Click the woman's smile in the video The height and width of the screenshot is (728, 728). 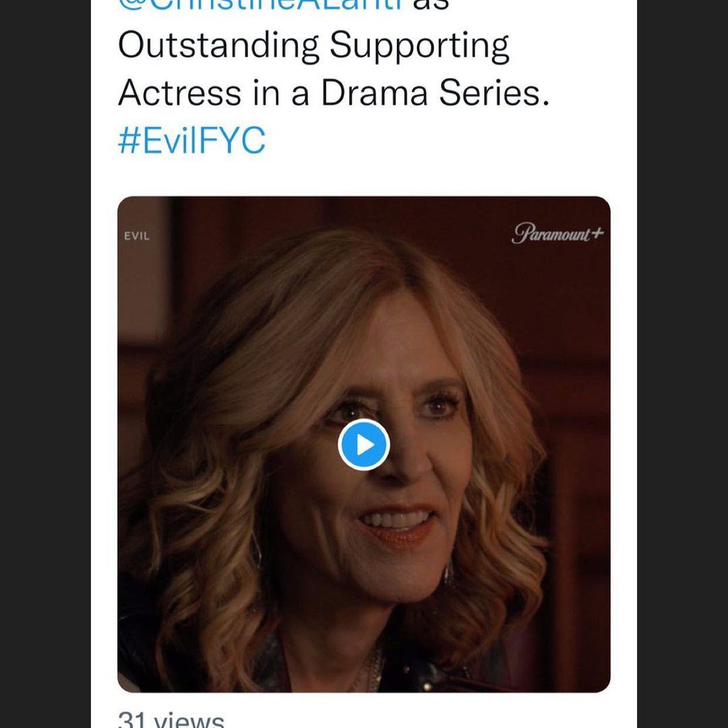point(396,520)
